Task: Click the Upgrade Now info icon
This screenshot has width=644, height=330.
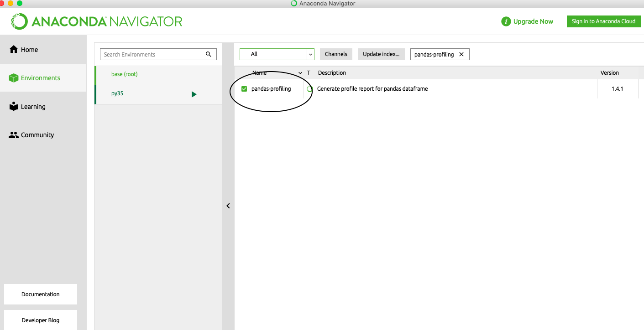Action: 506,21
